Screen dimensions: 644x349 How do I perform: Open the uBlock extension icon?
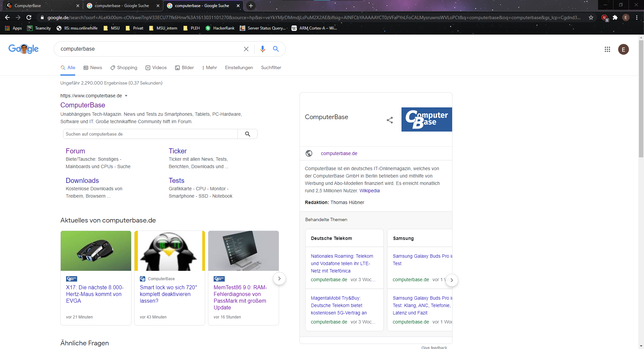(604, 17)
